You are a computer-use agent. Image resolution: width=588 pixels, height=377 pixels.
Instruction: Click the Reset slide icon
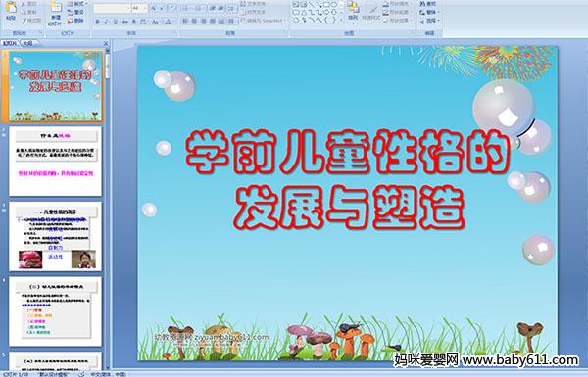[71, 13]
